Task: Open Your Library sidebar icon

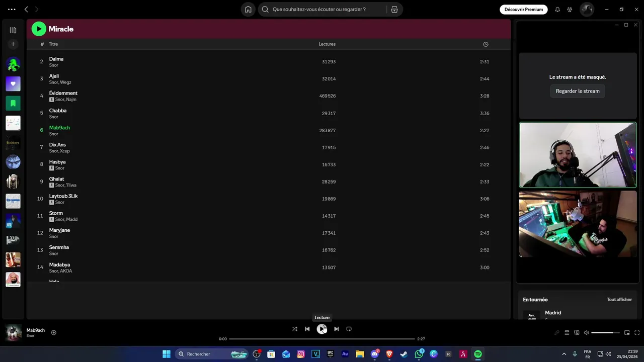Action: [x=13, y=30]
